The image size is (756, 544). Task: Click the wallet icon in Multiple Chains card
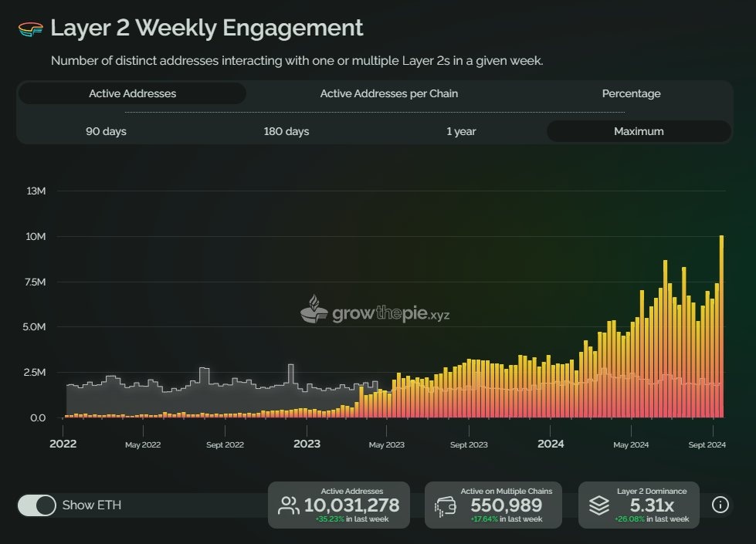tap(445, 506)
